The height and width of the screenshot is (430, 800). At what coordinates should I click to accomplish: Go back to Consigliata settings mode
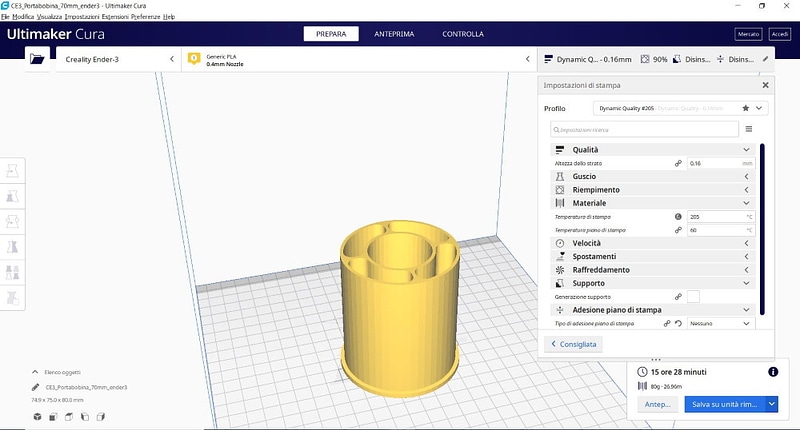[573, 344]
